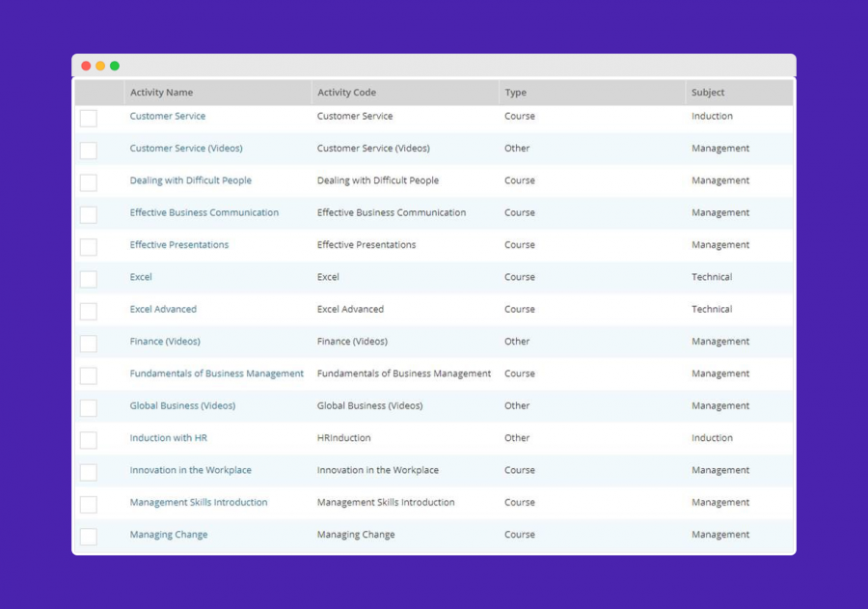Check the Dealing with Difficult People row

point(89,182)
